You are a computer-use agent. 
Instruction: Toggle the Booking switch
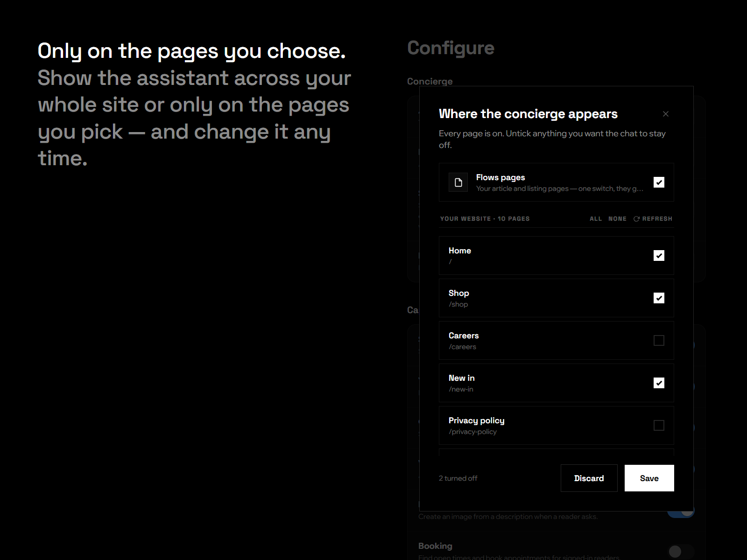pyautogui.click(x=681, y=552)
